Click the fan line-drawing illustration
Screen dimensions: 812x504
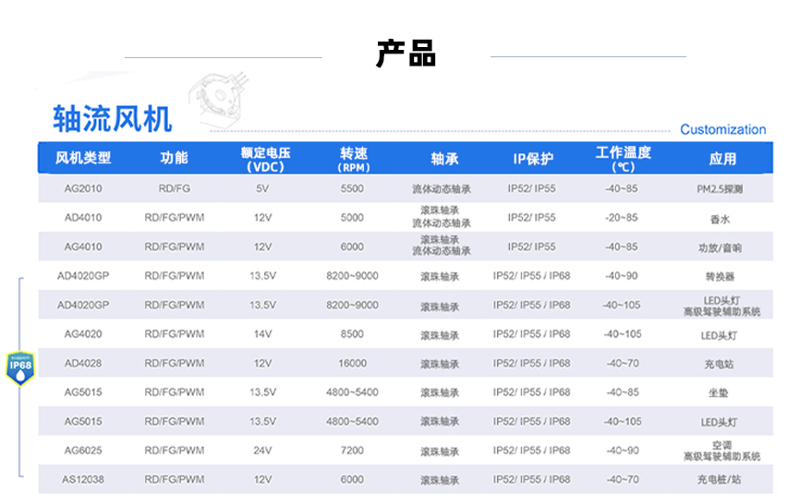coord(223,103)
